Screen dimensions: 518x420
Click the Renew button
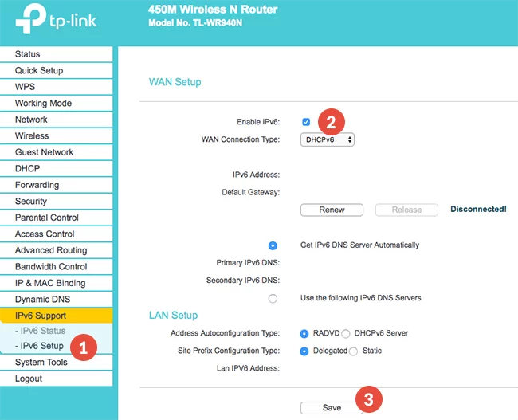[x=332, y=210]
